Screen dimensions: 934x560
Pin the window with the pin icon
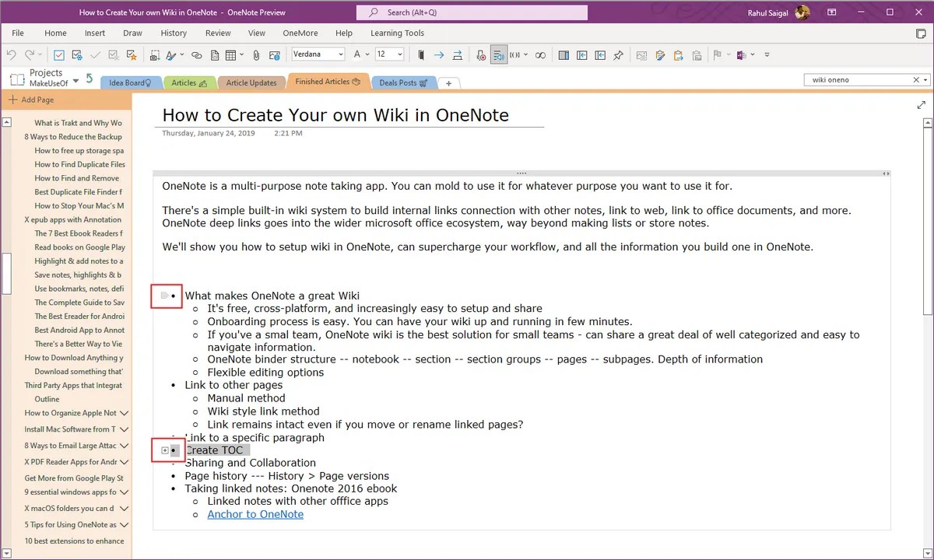tap(619, 54)
